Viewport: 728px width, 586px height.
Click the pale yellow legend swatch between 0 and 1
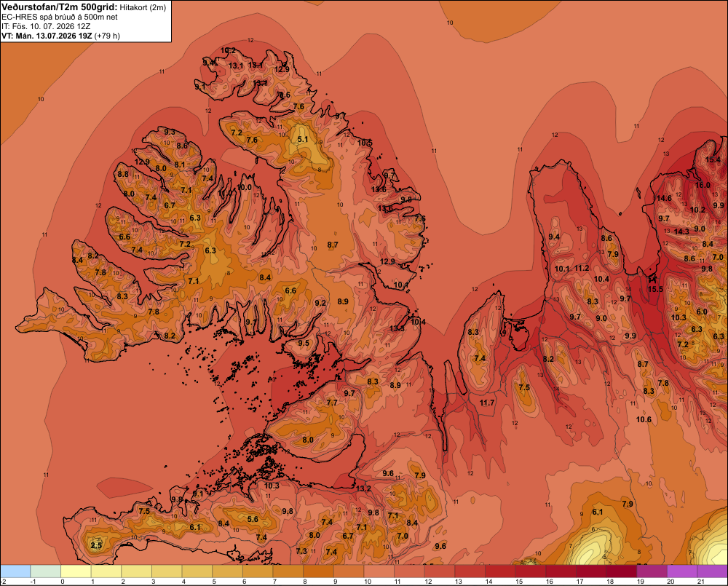pyautogui.click(x=76, y=571)
